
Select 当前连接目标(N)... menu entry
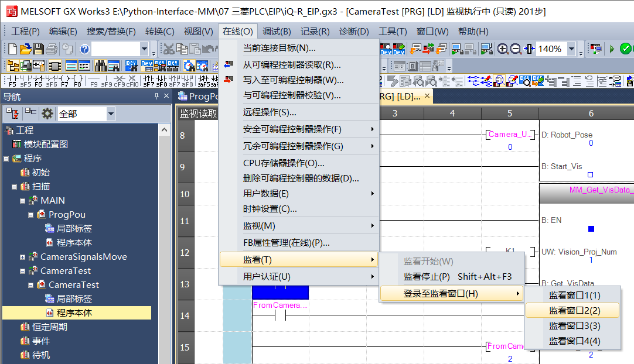click(x=299, y=48)
